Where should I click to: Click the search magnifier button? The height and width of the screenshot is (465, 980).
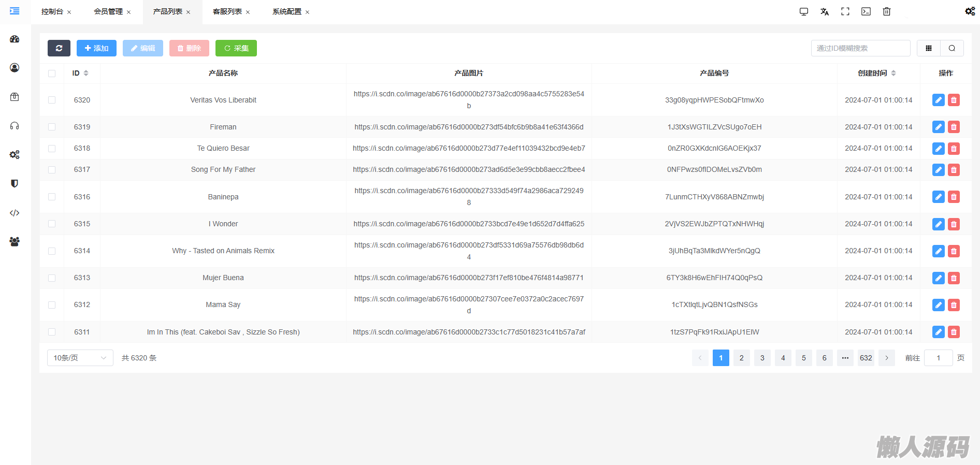coord(952,48)
